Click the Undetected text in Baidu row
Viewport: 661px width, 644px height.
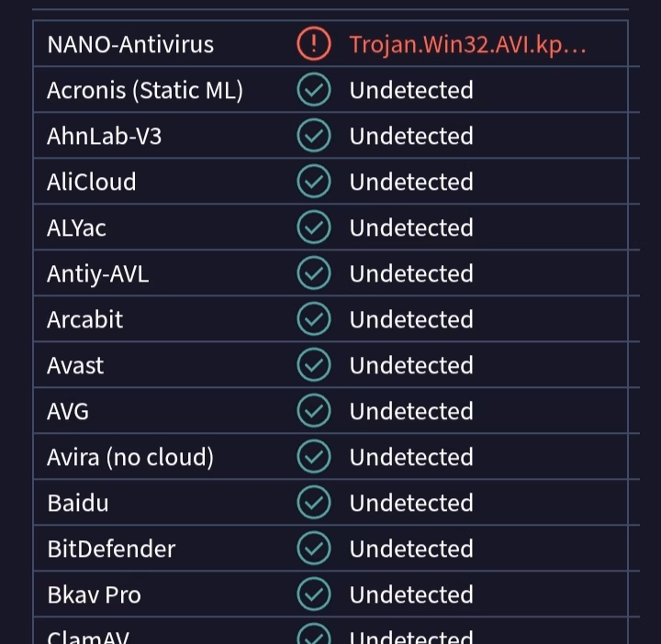411,503
